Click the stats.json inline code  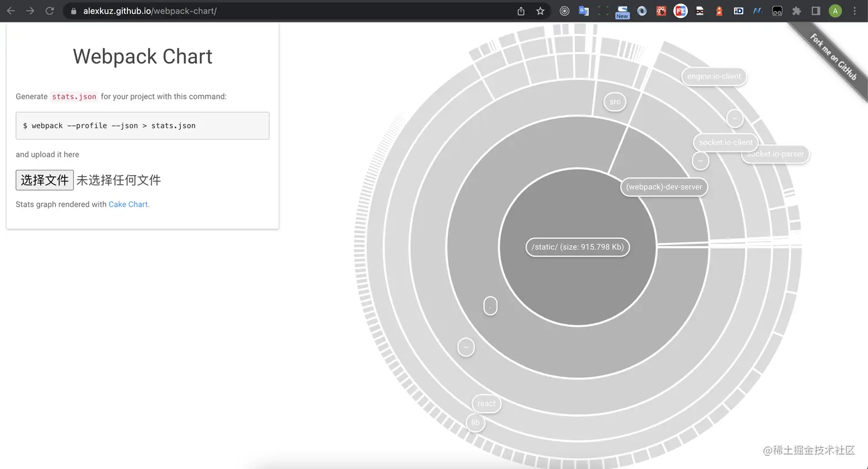[74, 96]
